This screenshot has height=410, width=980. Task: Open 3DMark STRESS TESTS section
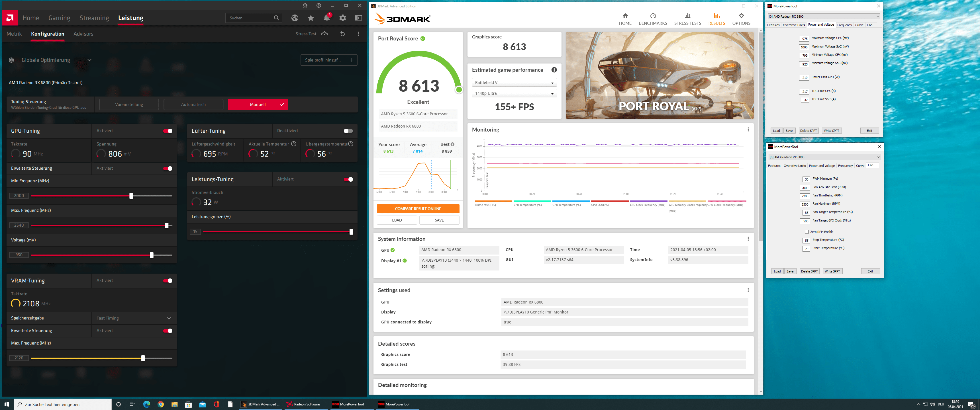pos(687,19)
